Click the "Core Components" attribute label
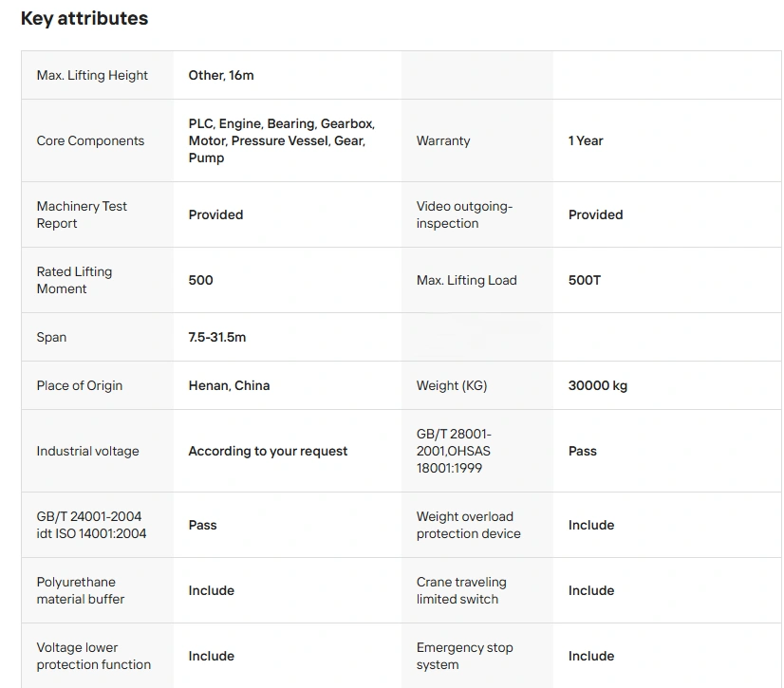 click(90, 140)
